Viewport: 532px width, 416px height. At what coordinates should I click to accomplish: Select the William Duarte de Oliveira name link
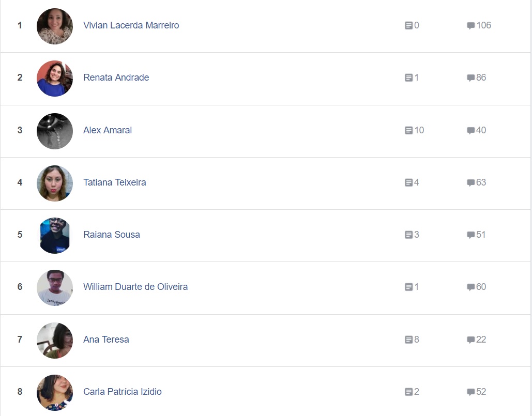[135, 287]
